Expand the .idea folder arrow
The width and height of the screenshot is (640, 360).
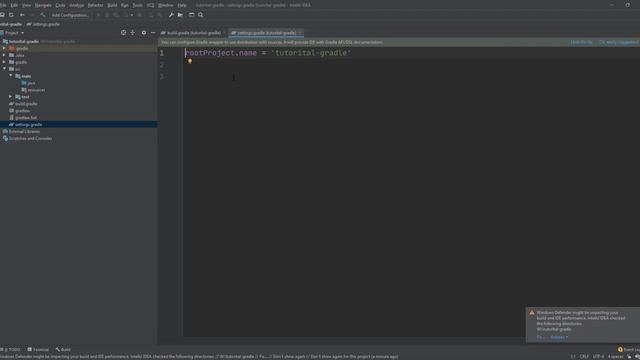(4, 55)
